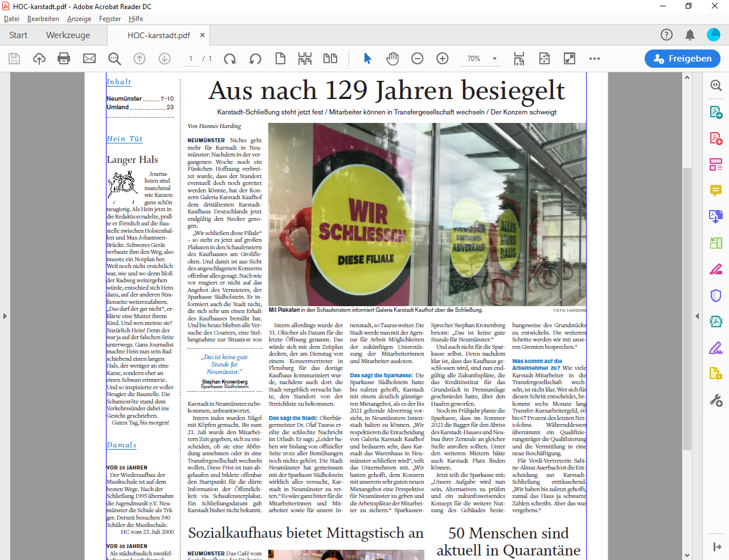Upload file to cloud icon
The image size is (729, 560).
point(39,59)
